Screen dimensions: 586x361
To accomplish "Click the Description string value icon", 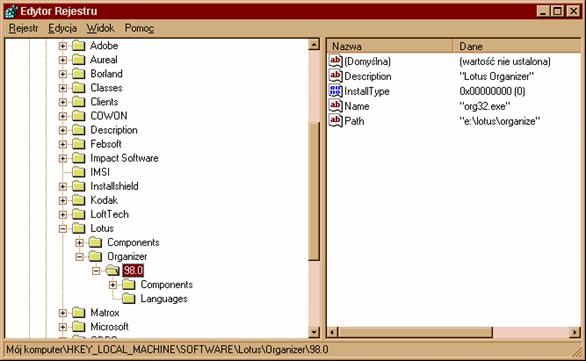I will click(x=336, y=76).
